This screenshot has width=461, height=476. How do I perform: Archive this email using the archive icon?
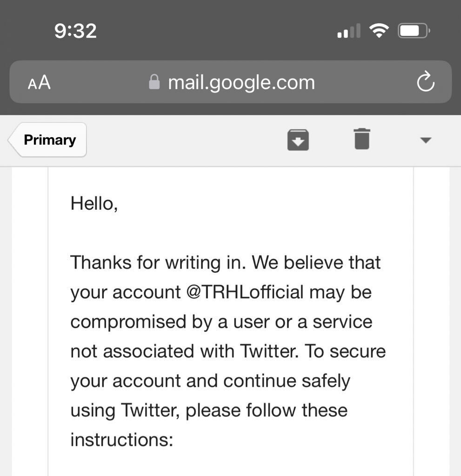[298, 139]
